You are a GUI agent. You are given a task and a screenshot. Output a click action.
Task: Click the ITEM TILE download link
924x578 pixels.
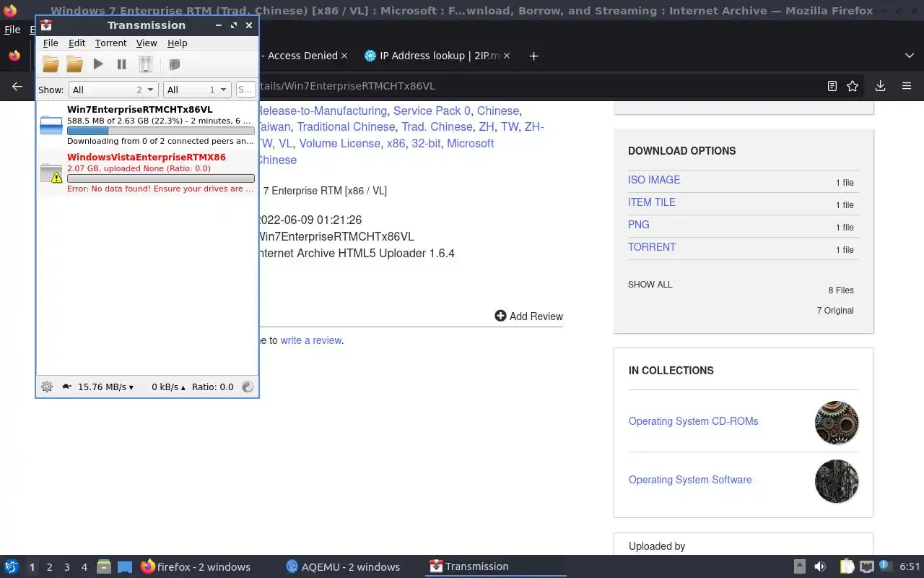point(652,202)
